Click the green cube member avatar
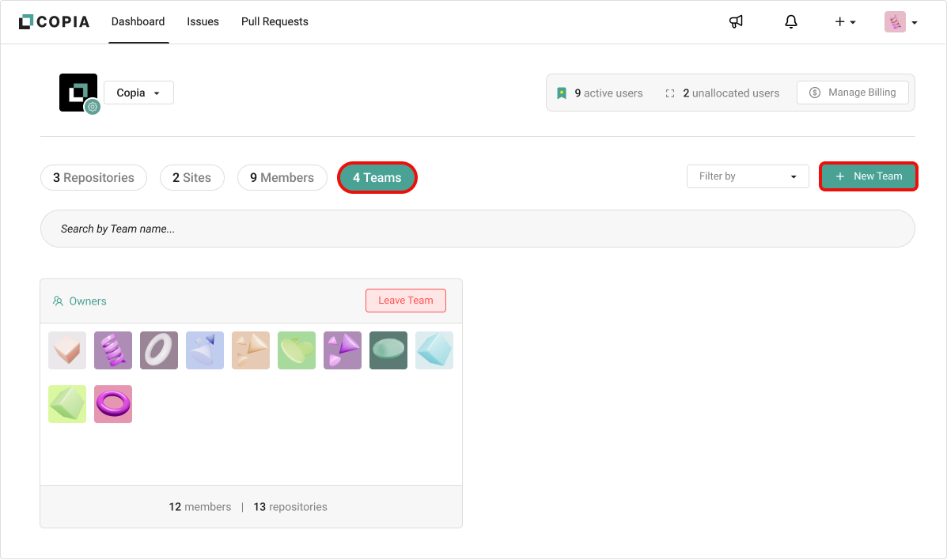This screenshot has width=947, height=560. 67,404
